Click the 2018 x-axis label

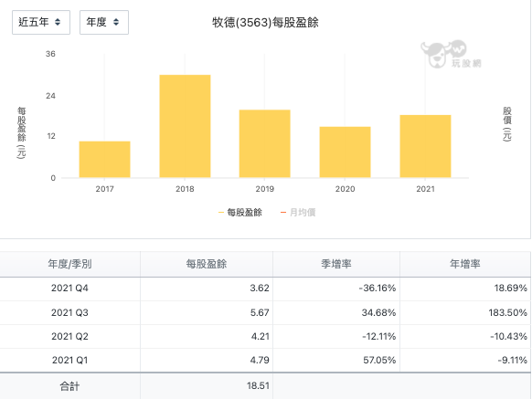tap(185, 189)
